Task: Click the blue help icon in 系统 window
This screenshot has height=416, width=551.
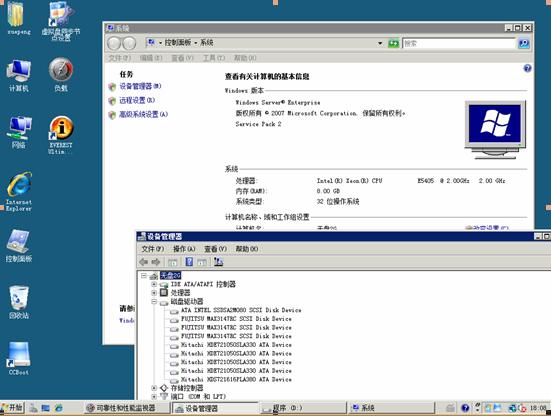Action: coord(527,68)
